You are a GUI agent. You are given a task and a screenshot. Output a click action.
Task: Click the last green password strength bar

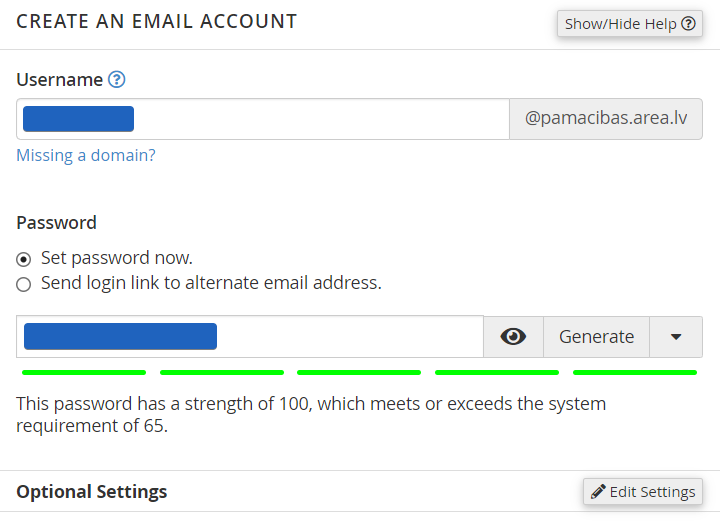pyautogui.click(x=634, y=373)
